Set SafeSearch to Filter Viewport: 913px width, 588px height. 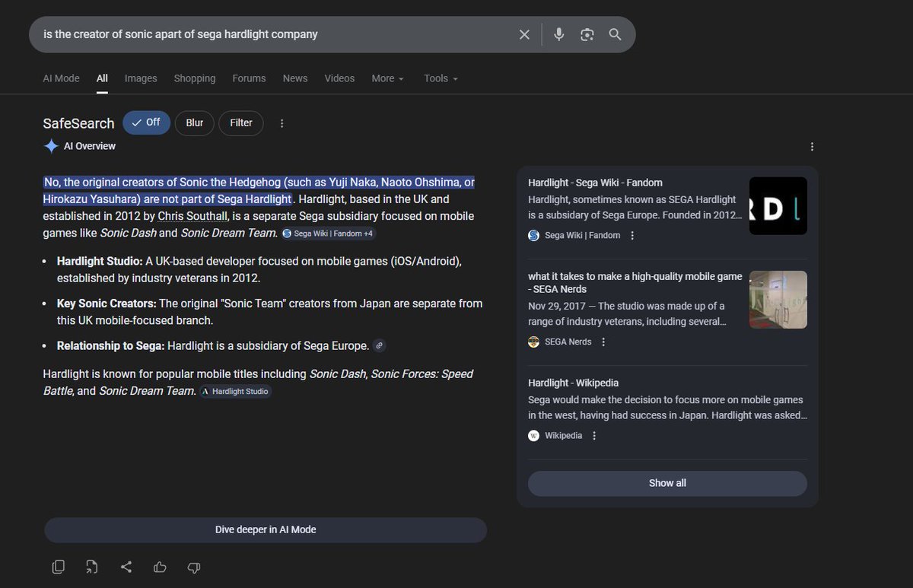(241, 122)
